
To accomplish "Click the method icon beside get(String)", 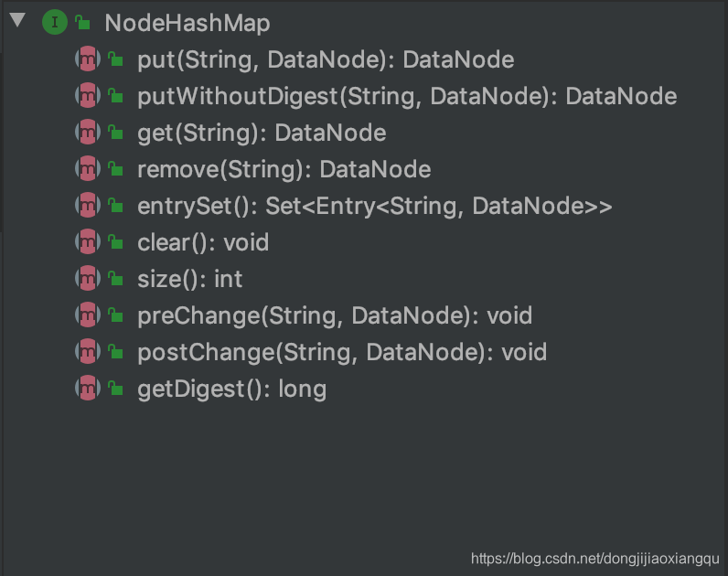I will coord(87,133).
